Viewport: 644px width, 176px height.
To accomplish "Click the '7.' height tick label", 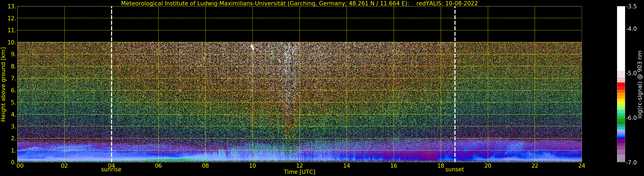I will point(13,78).
